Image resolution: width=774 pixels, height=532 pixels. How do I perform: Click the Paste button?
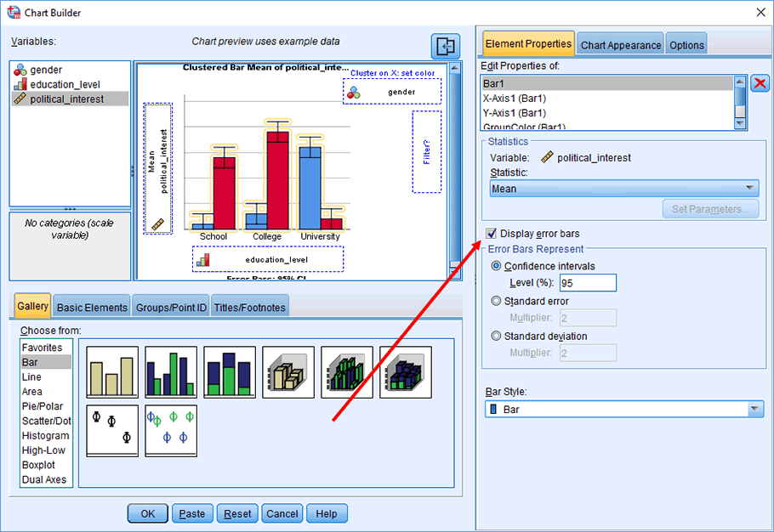pos(192,514)
